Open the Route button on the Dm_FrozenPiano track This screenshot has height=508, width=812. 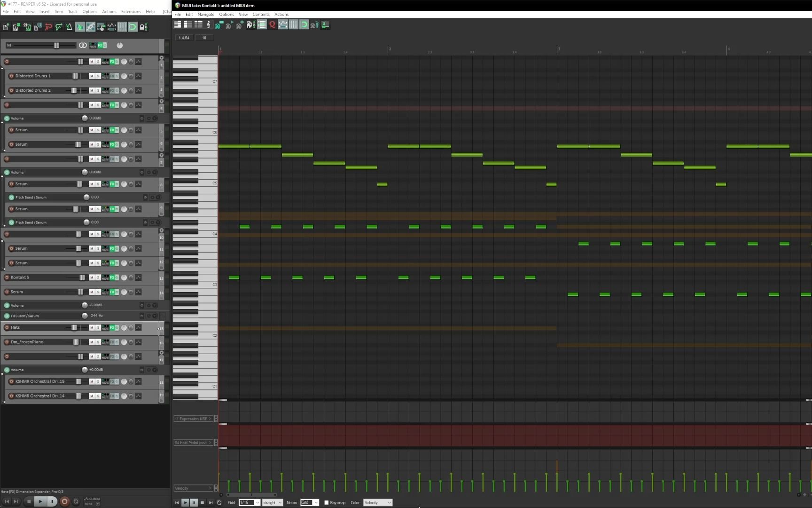(x=105, y=342)
